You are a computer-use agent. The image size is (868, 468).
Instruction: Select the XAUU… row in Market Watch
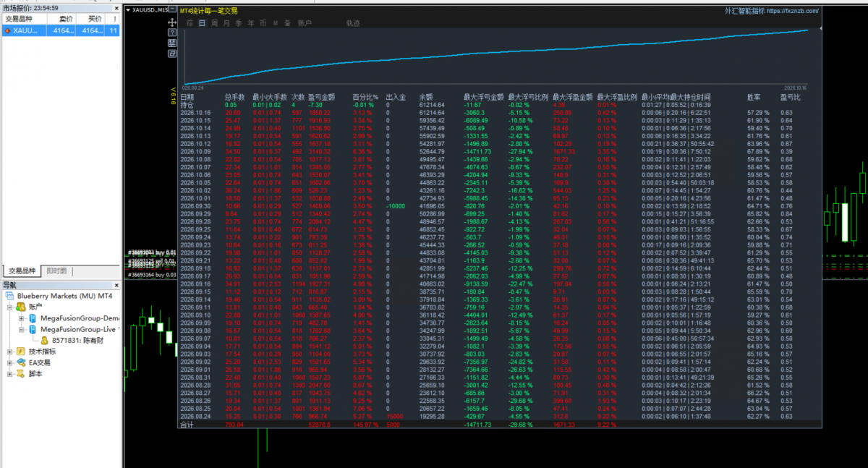tap(60, 31)
